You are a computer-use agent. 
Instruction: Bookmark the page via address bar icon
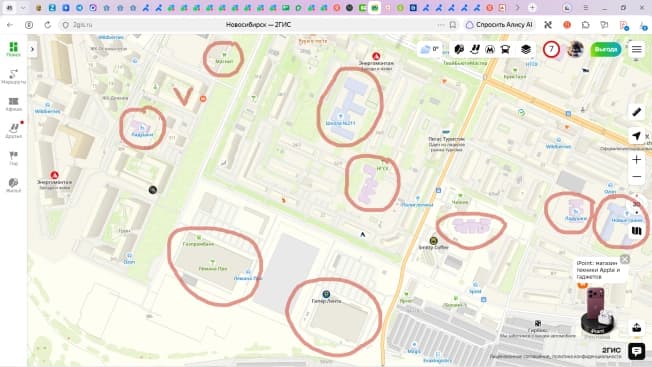[453, 25]
